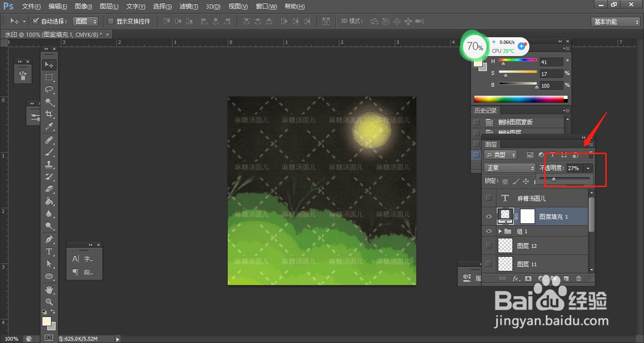Click the lock image pixels brush icon

(515, 181)
